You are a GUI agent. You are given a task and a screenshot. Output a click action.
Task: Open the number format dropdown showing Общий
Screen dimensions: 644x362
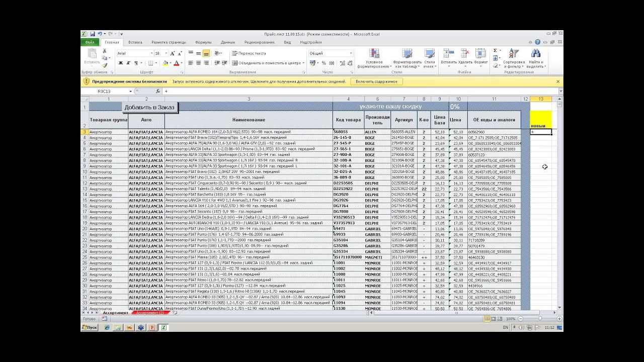(x=351, y=53)
